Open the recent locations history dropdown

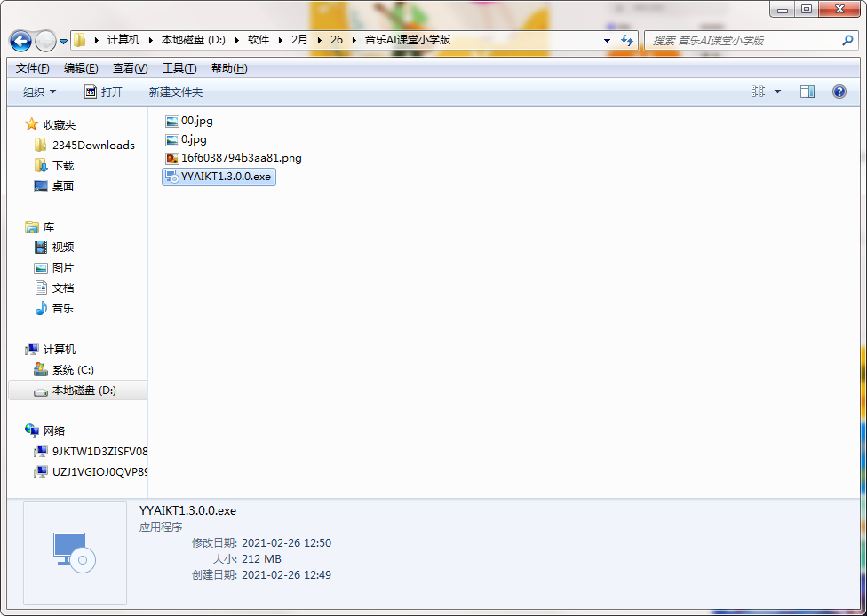(64, 41)
